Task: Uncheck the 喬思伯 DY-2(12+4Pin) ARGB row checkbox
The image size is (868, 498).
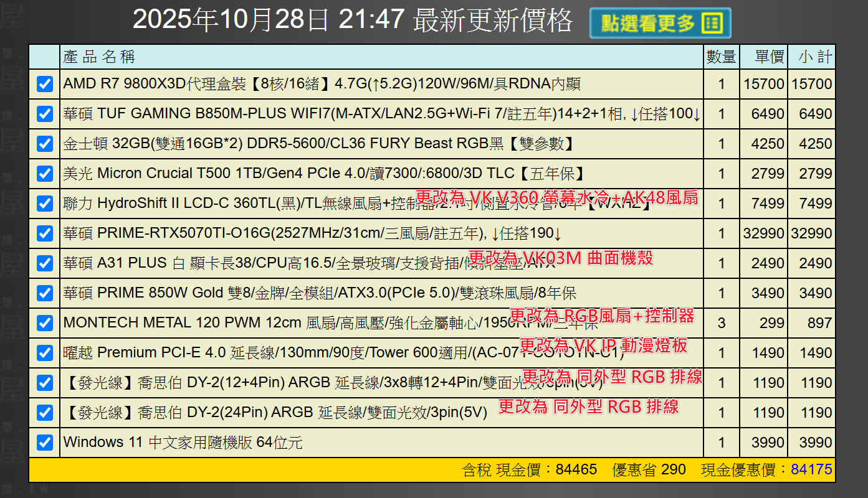Action: pyautogui.click(x=45, y=383)
